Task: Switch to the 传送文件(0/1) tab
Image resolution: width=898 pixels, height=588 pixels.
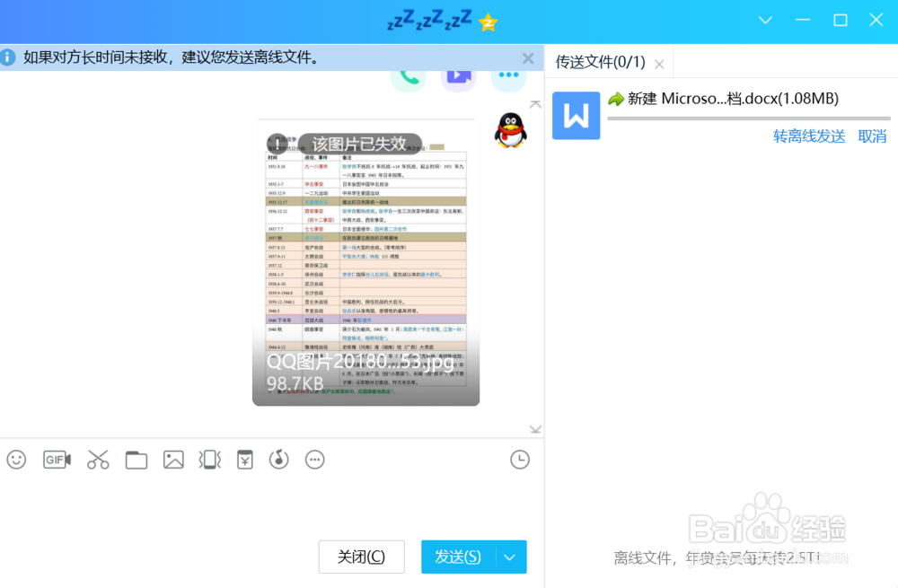Action: [600, 62]
